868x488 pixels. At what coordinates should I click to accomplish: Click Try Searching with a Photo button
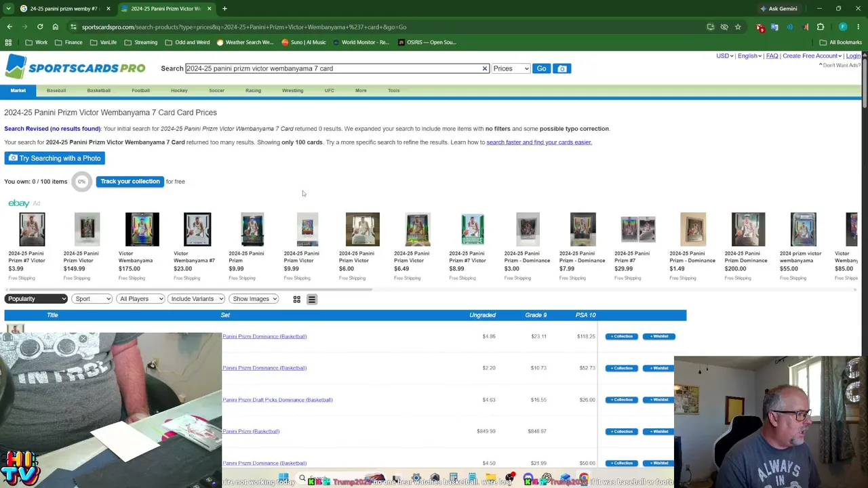pos(54,158)
